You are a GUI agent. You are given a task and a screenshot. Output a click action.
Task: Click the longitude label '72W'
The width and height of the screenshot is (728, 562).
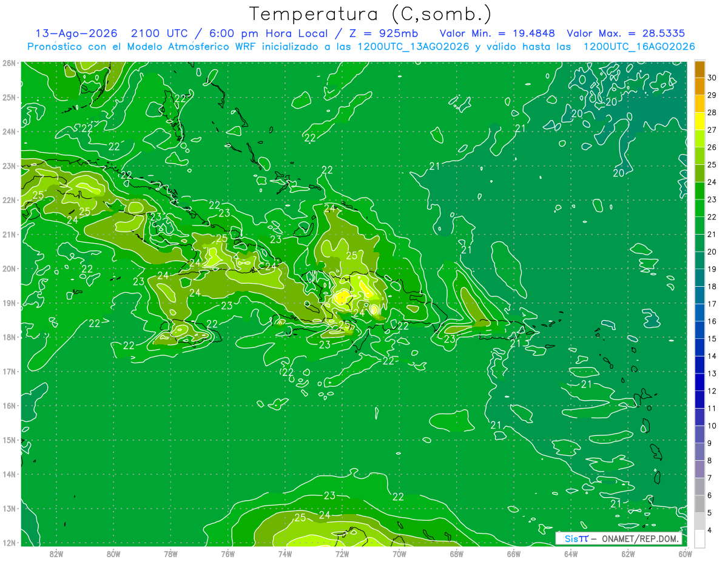tap(342, 553)
